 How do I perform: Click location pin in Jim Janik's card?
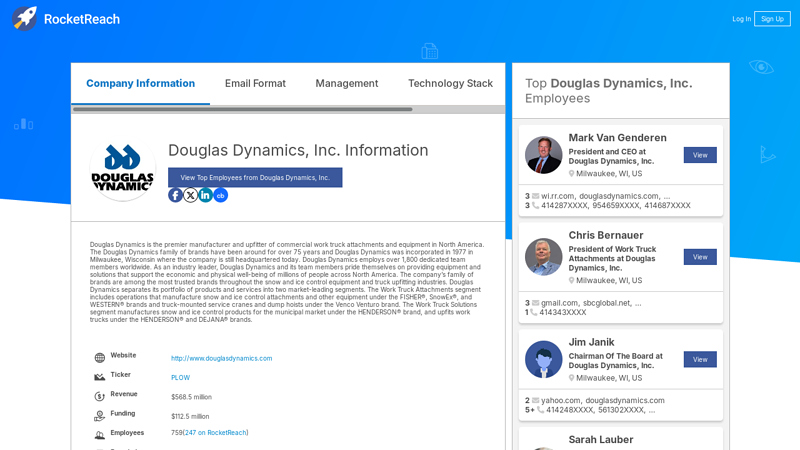click(571, 378)
